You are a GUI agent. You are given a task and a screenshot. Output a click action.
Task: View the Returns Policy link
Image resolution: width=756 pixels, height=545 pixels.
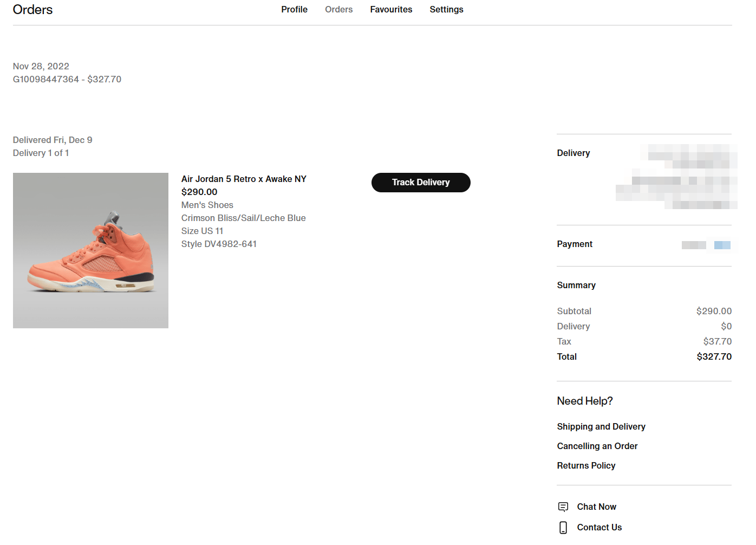586,465
